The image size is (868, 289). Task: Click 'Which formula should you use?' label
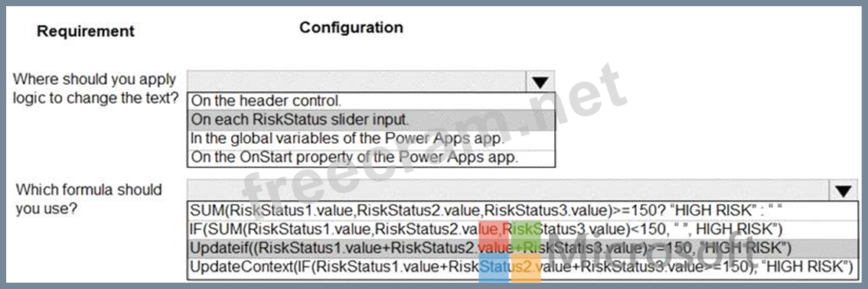pyautogui.click(x=89, y=199)
